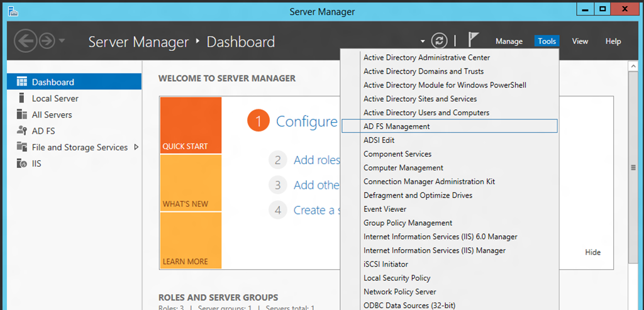
Task: Open Active Directory Sites and Services
Action: coord(450,99)
